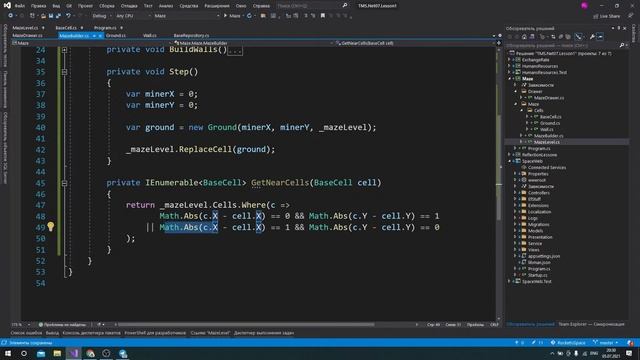Open the master branch selector in status bar
The height and width of the screenshot is (360, 640).
coord(606,342)
